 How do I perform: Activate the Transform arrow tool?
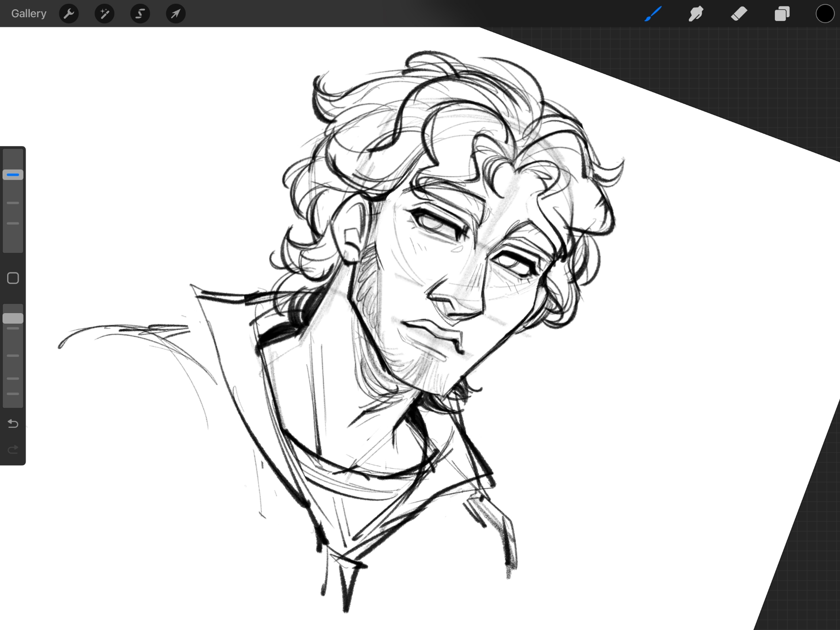pyautogui.click(x=176, y=13)
